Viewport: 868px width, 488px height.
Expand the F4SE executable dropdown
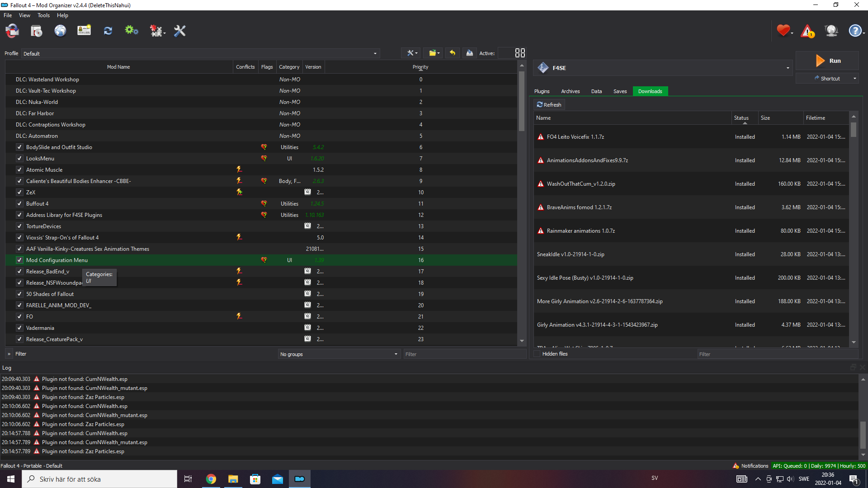[663, 68]
